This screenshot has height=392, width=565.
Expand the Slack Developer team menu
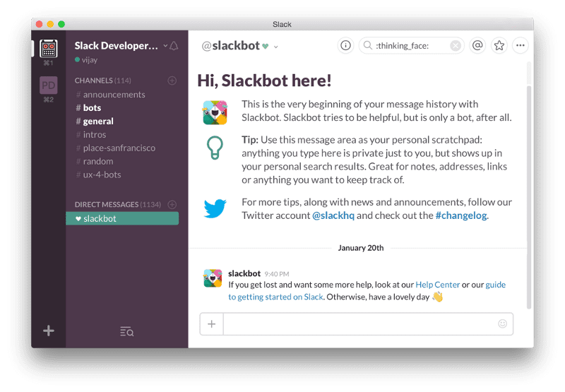click(119, 46)
